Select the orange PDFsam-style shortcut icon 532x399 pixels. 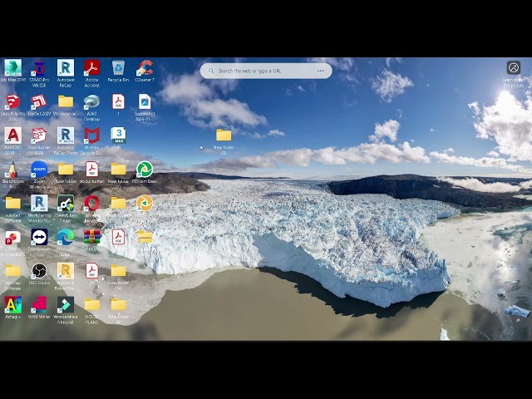tap(145, 203)
